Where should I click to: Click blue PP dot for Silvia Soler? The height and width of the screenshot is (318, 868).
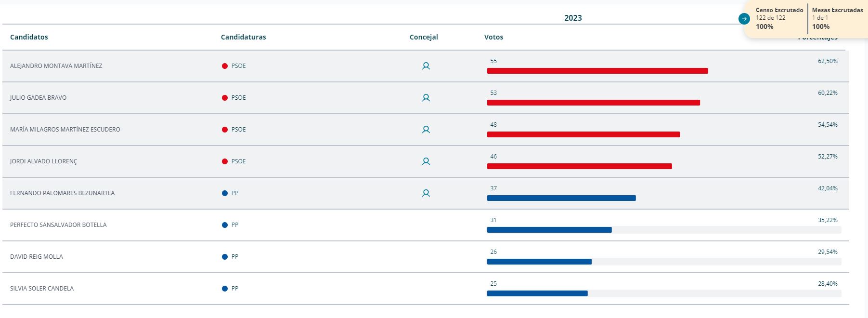click(x=224, y=289)
